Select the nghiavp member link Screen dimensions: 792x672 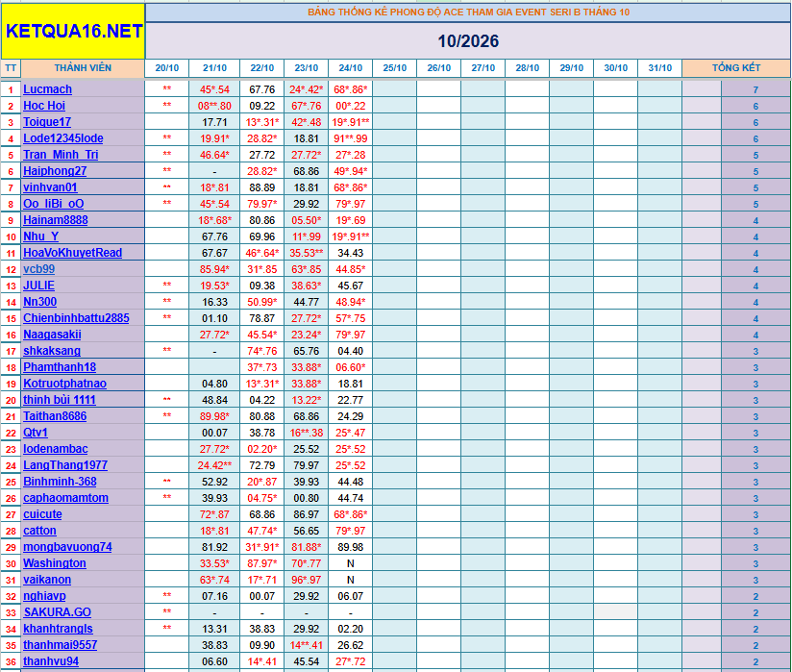click(x=44, y=596)
